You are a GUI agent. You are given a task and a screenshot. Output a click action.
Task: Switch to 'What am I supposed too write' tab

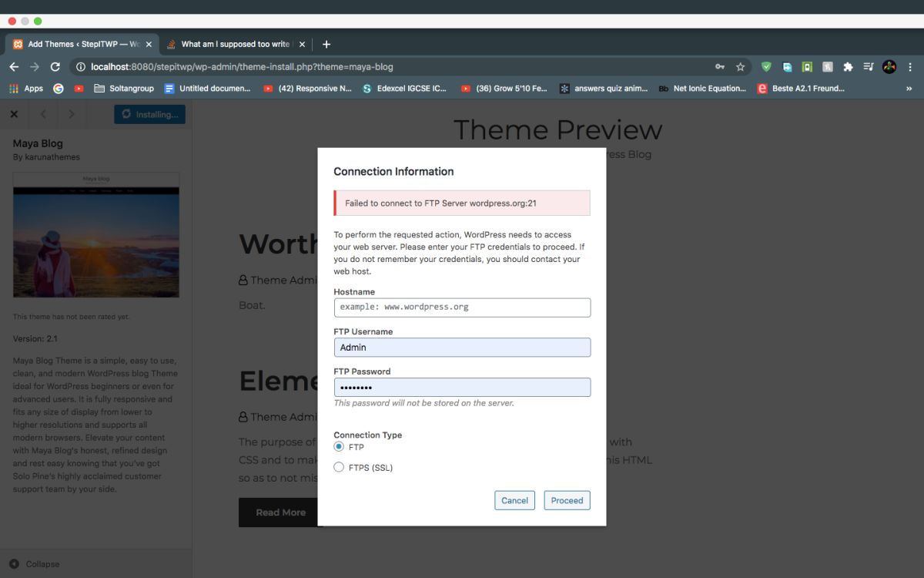click(236, 44)
